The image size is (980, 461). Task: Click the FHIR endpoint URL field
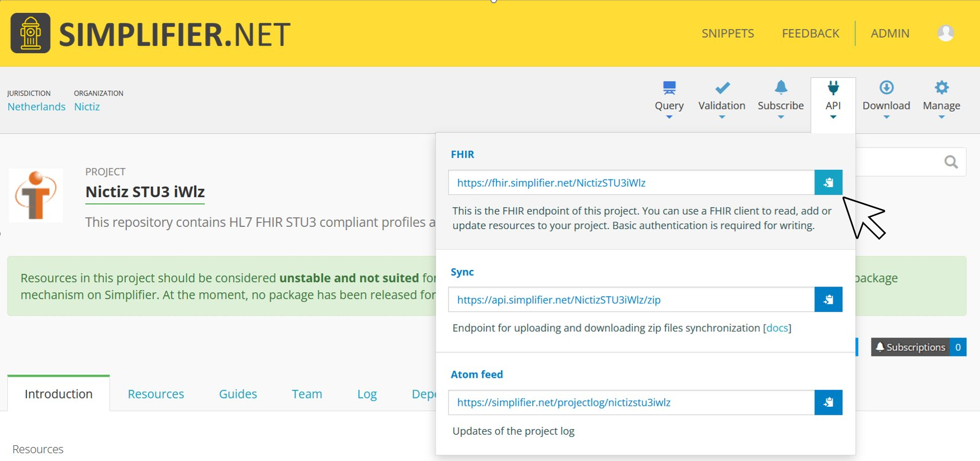pos(631,183)
